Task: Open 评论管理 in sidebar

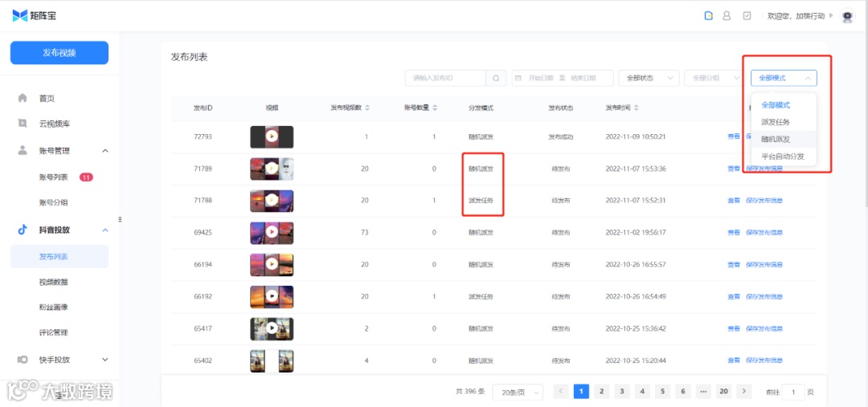Action: coord(54,333)
